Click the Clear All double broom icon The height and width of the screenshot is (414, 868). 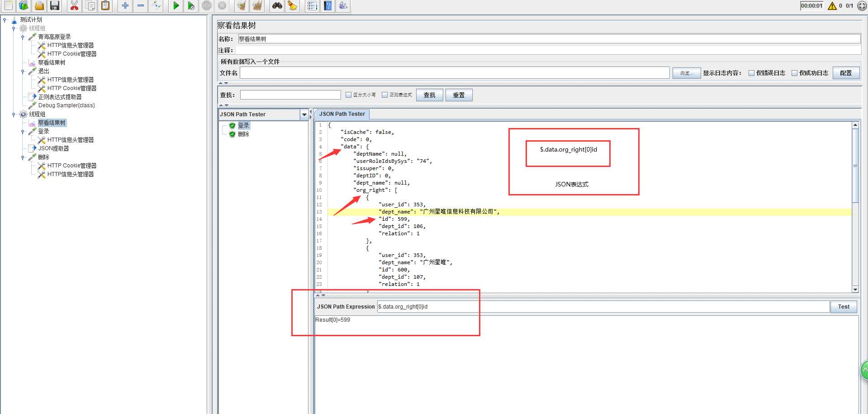click(257, 5)
